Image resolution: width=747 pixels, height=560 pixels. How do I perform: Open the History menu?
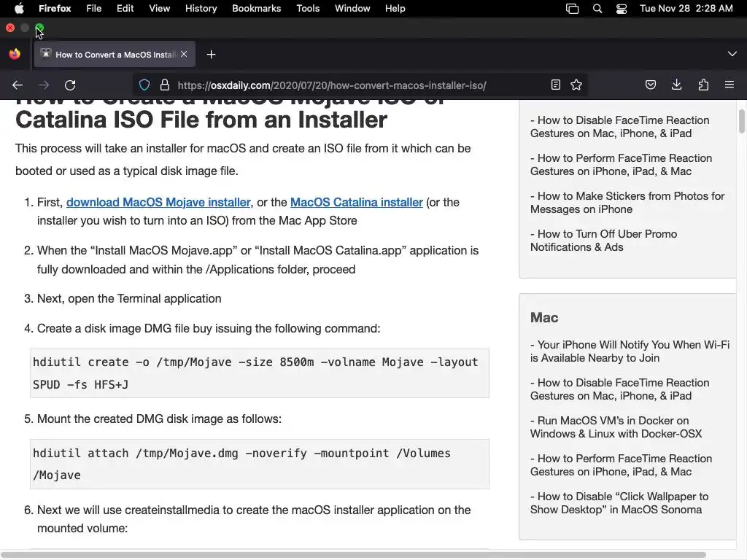click(201, 9)
